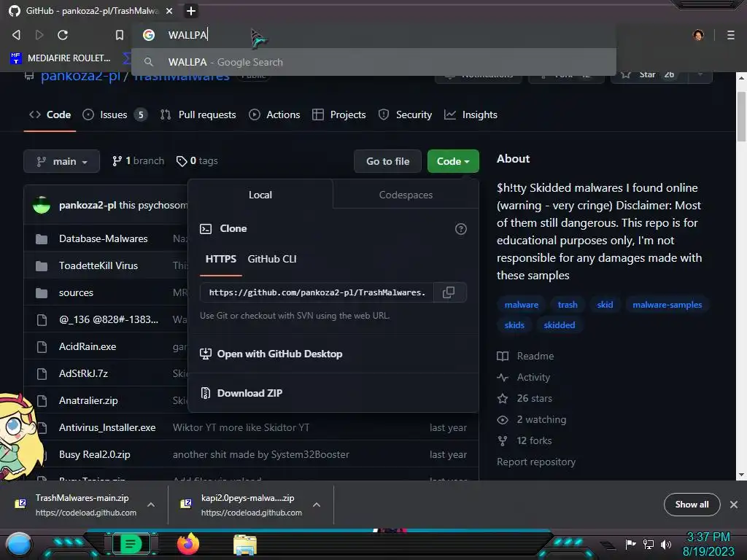Click the skidded topic tag
This screenshot has height=560, width=747.
coord(560,325)
